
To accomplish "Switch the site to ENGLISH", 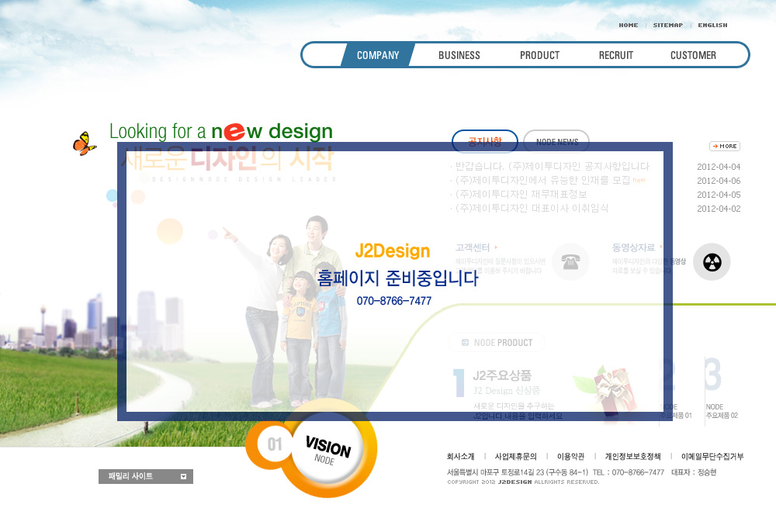I will pos(712,26).
